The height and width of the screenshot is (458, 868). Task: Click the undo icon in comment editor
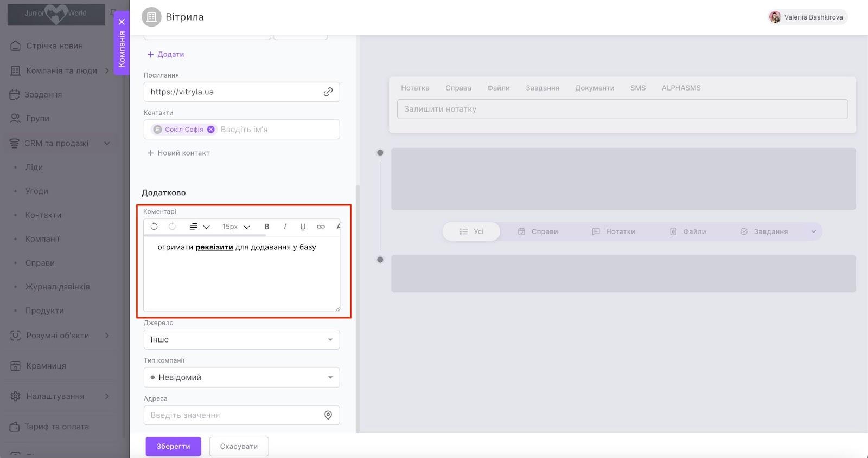point(154,227)
